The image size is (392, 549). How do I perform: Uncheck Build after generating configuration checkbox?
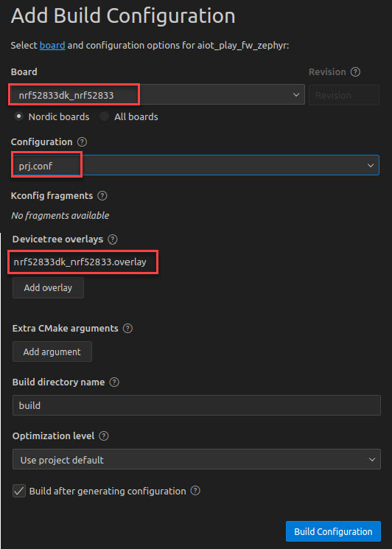click(19, 491)
